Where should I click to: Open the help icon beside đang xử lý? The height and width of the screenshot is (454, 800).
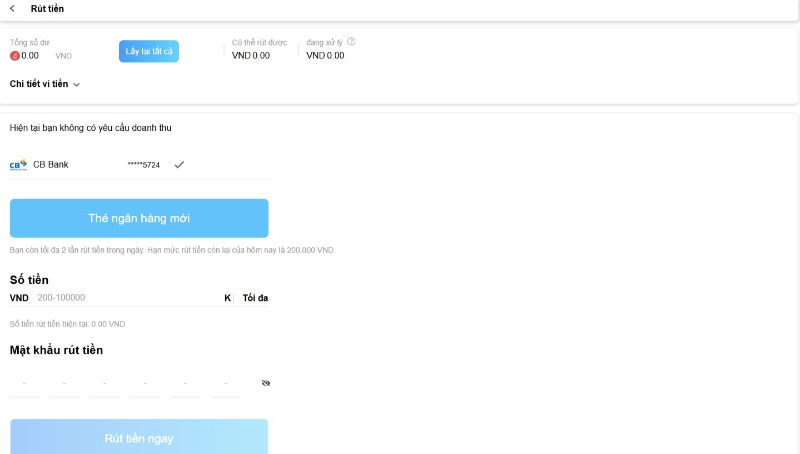351,42
